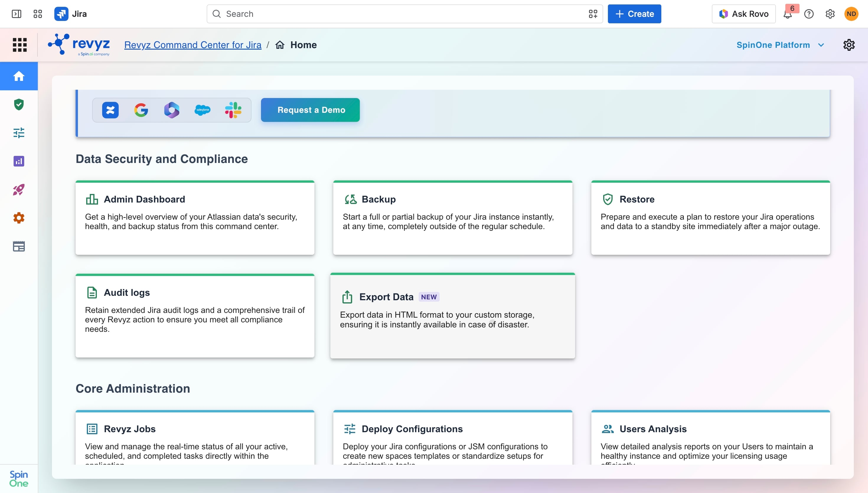This screenshot has height=493, width=868.
Task: Open the green shield security sidebar icon
Action: point(19,105)
